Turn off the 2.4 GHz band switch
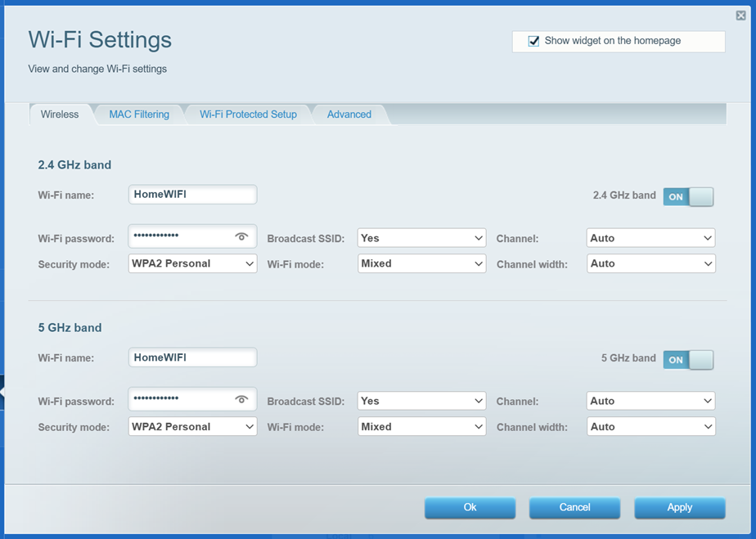756x539 pixels. (688, 196)
